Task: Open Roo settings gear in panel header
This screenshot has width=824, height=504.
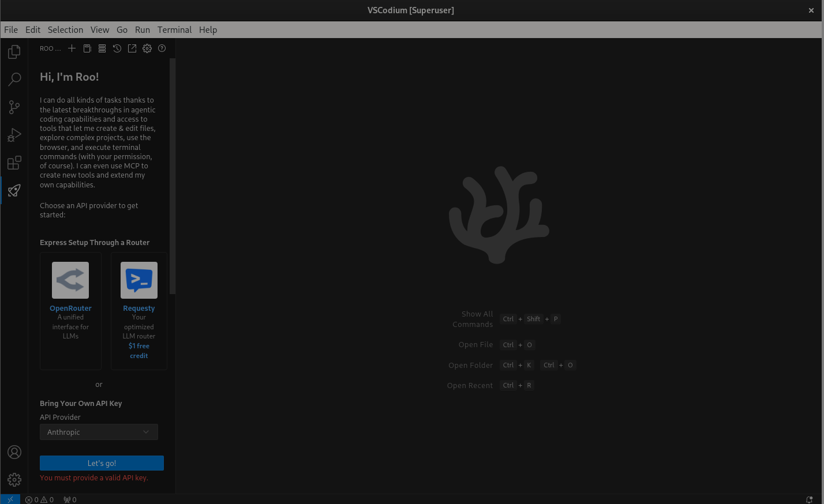Action: coord(147,48)
